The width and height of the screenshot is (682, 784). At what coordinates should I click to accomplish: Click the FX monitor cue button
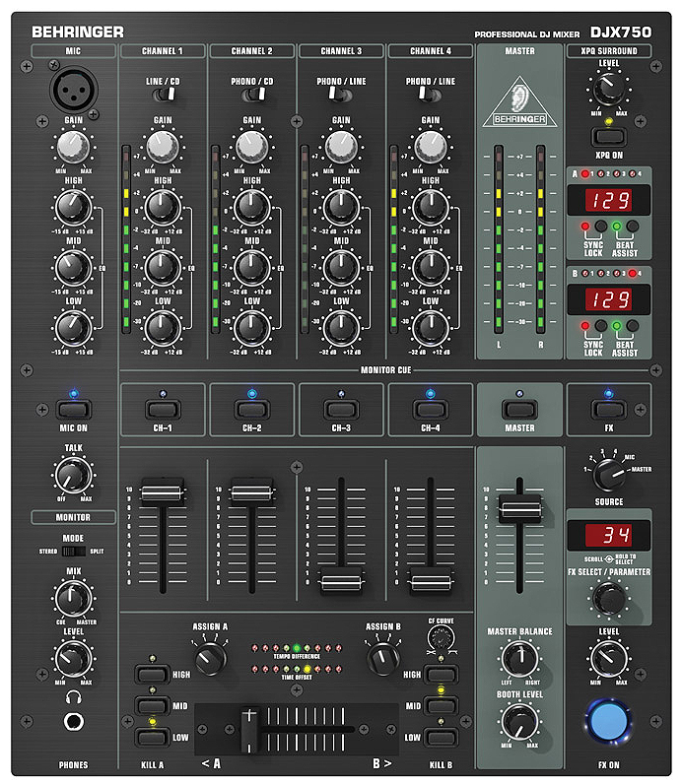coord(609,410)
